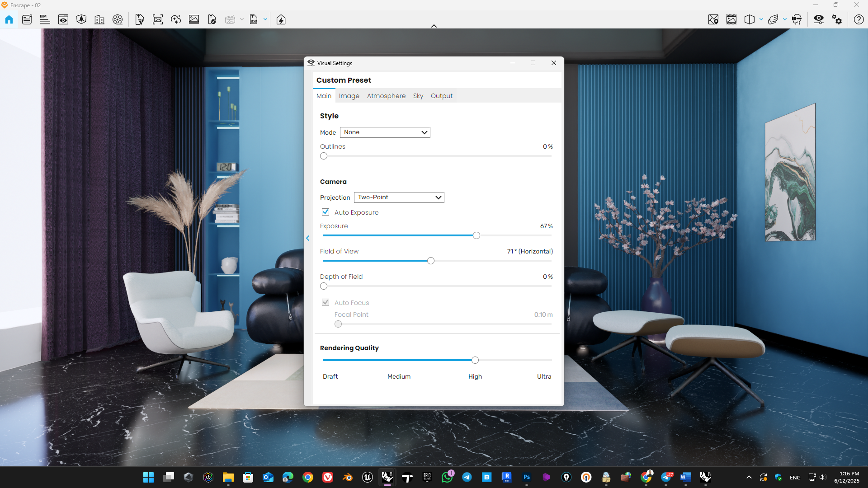
Task: Click the EXE standalone export icon
Action: pos(254,19)
